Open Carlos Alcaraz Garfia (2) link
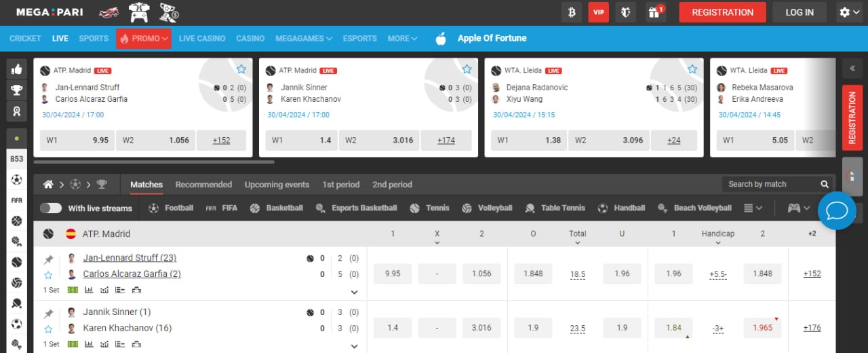Screen dimensions: 868x353 pyautogui.click(x=132, y=274)
